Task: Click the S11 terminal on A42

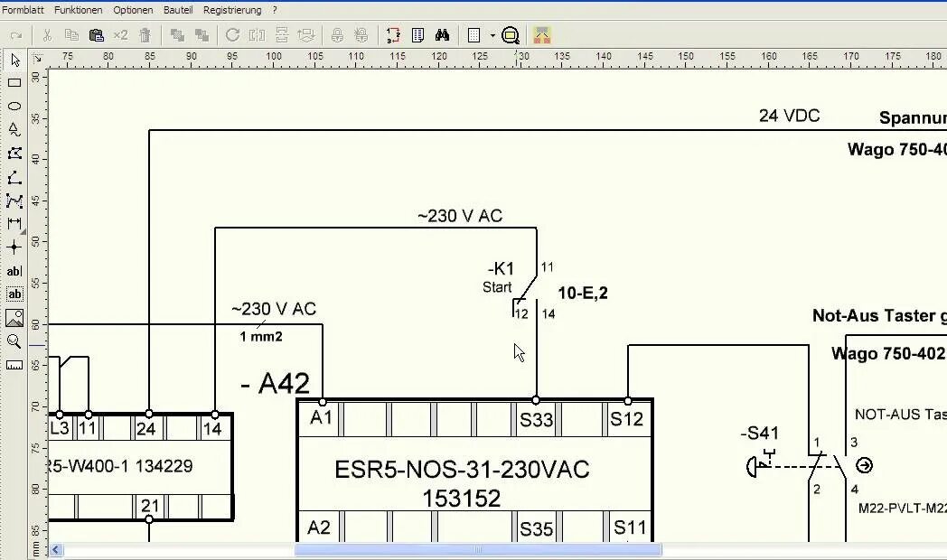Action: [x=630, y=528]
